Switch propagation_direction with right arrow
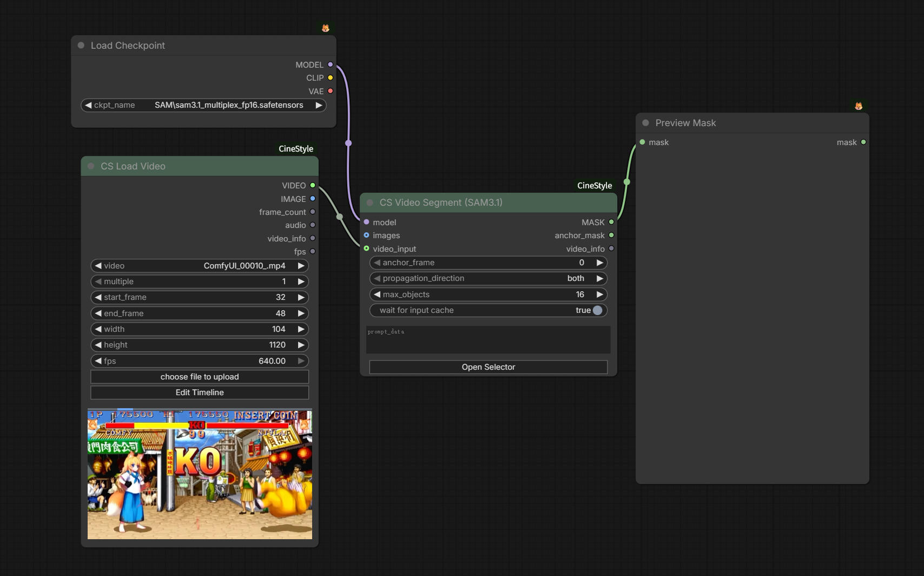 point(599,278)
